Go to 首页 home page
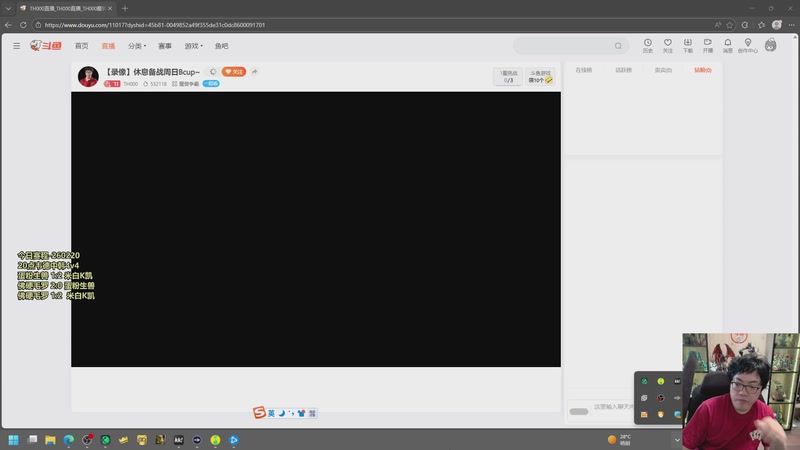This screenshot has height=450, width=800. [x=82, y=46]
